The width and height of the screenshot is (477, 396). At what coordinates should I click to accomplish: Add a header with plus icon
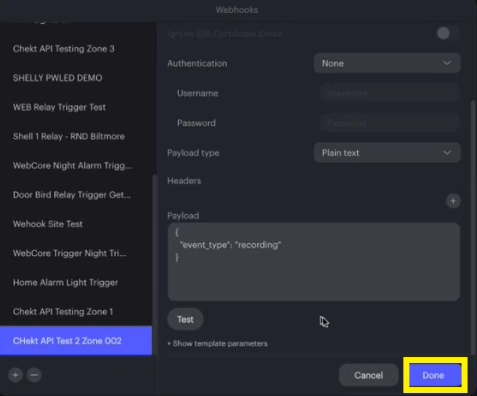tap(453, 201)
